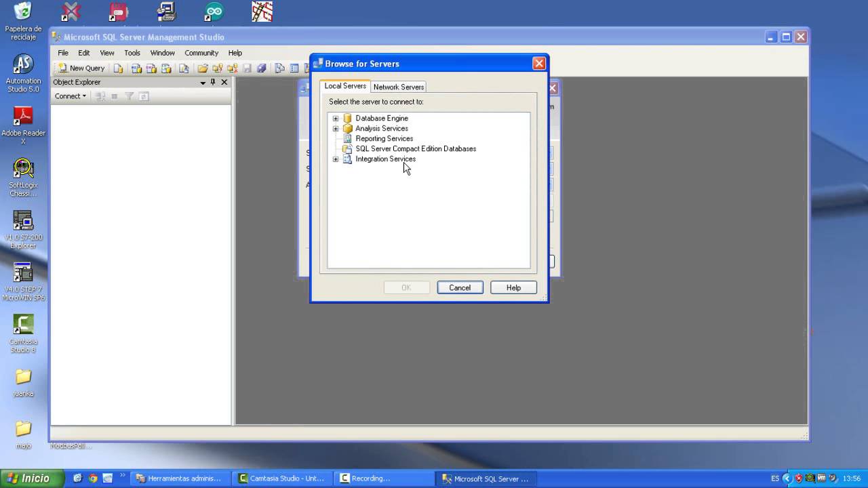The image size is (868, 488).
Task: Switch to Recording... taskbar button
Action: 384,479
